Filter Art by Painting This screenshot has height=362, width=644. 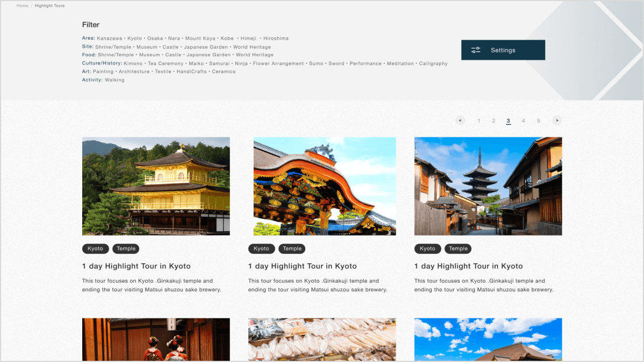pyautogui.click(x=103, y=71)
